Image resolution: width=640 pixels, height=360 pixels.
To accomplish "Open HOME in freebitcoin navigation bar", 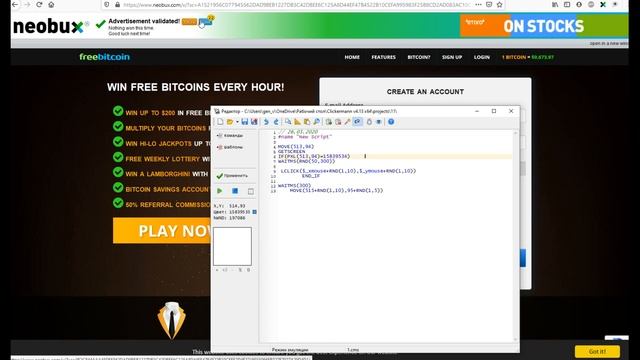I will (352, 57).
